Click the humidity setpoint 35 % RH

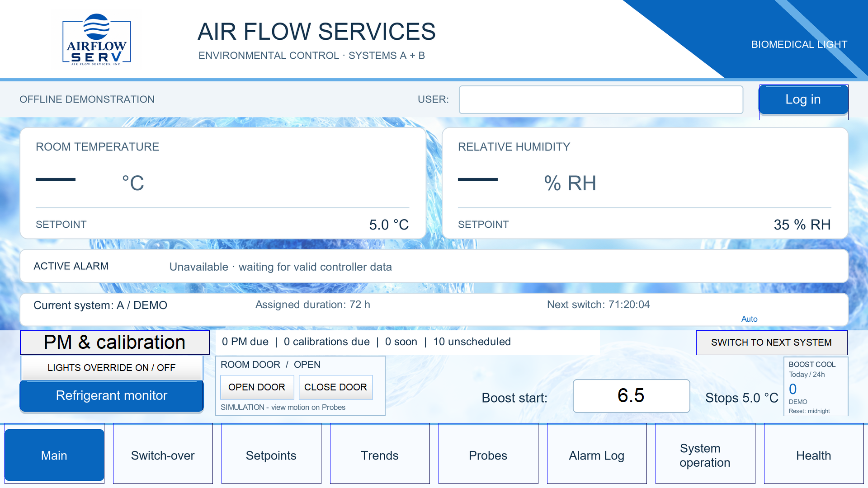pos(802,225)
